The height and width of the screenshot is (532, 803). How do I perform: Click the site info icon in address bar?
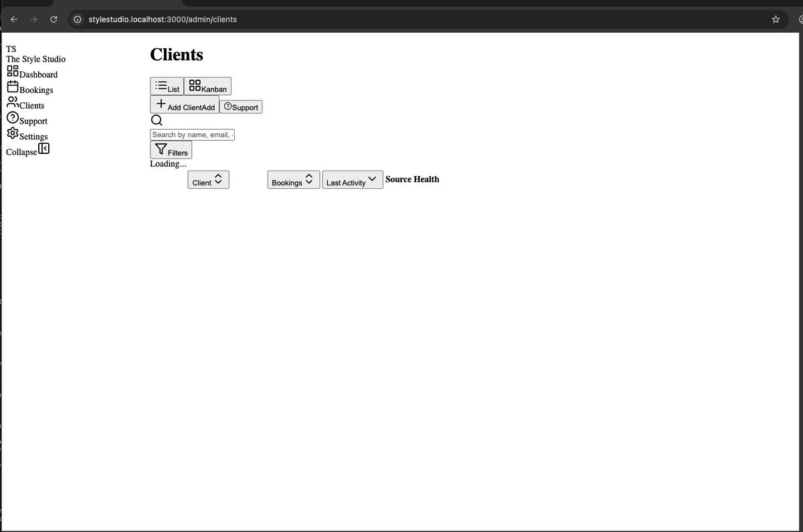77,19
